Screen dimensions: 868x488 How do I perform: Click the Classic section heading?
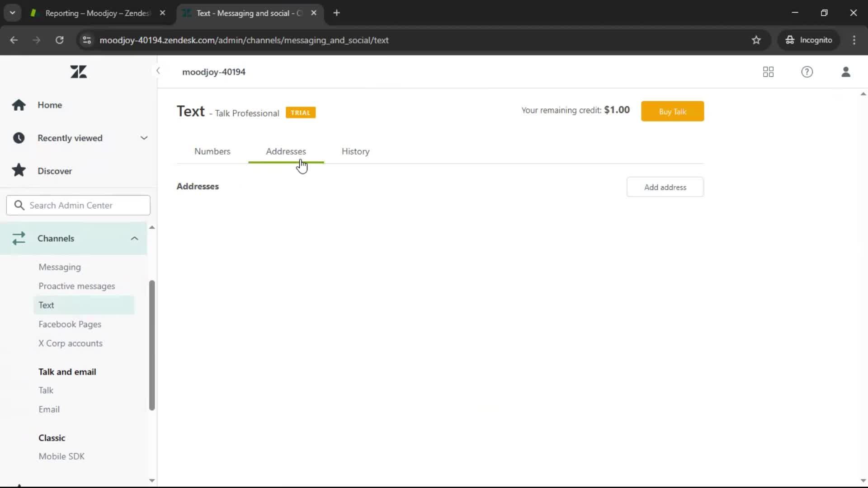[52, 438]
